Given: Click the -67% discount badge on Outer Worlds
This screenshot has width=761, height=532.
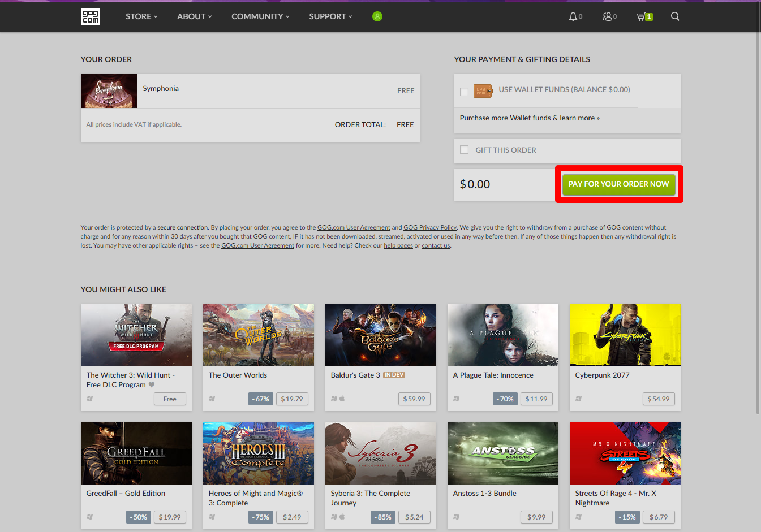Looking at the screenshot, I should 261,399.
